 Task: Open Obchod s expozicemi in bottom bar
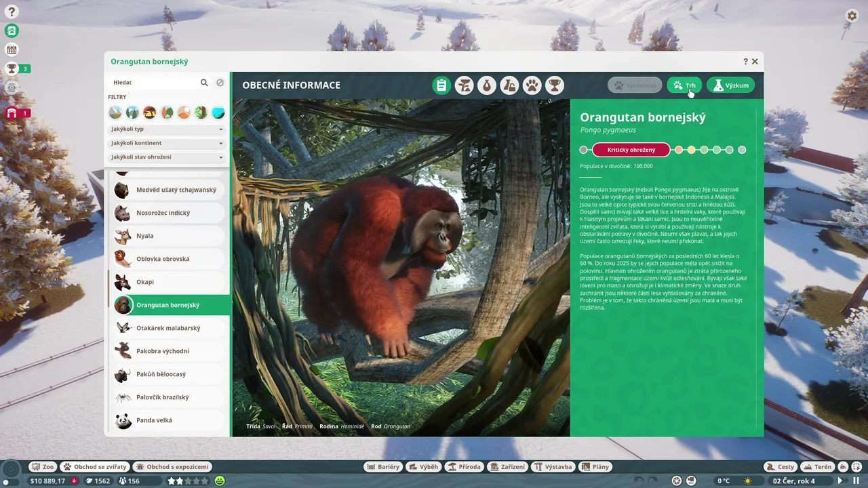[x=172, y=467]
